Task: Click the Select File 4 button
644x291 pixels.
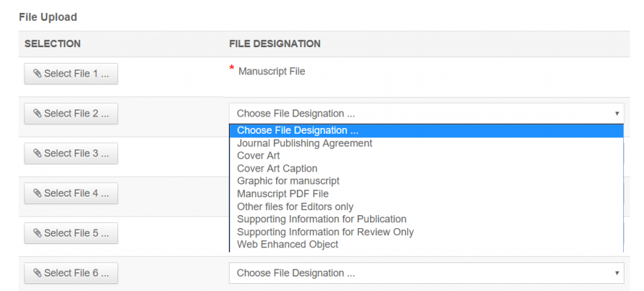Action: [71, 194]
